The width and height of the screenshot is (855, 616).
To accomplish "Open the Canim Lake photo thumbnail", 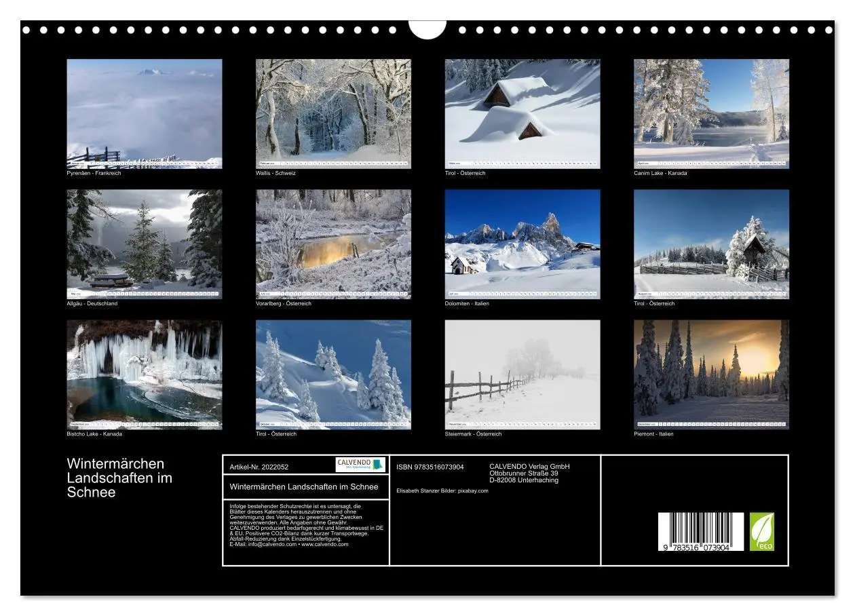I will (x=711, y=114).
